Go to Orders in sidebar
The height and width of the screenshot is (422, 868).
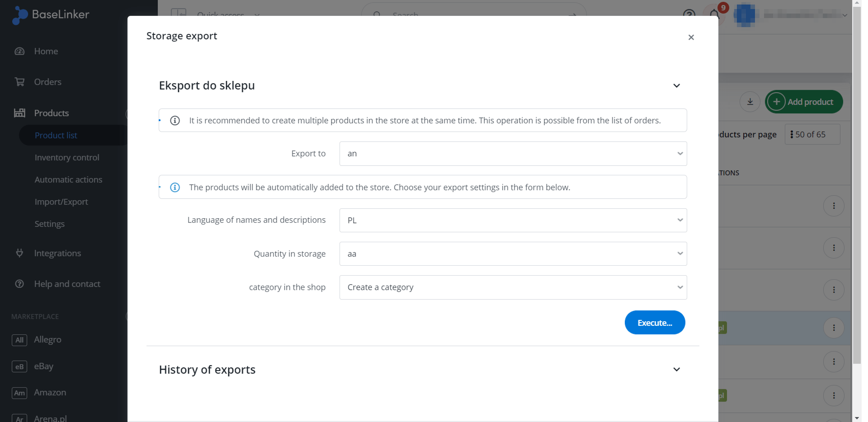pyautogui.click(x=48, y=82)
